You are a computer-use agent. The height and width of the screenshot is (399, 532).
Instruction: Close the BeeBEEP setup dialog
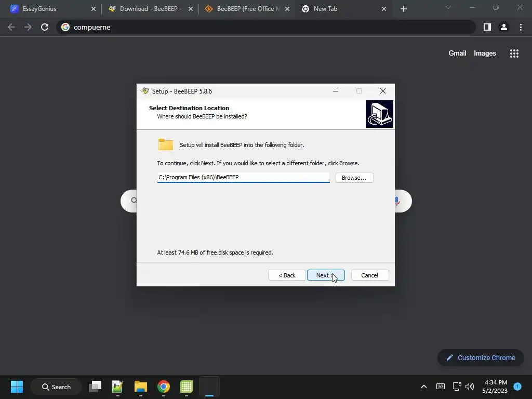383,91
